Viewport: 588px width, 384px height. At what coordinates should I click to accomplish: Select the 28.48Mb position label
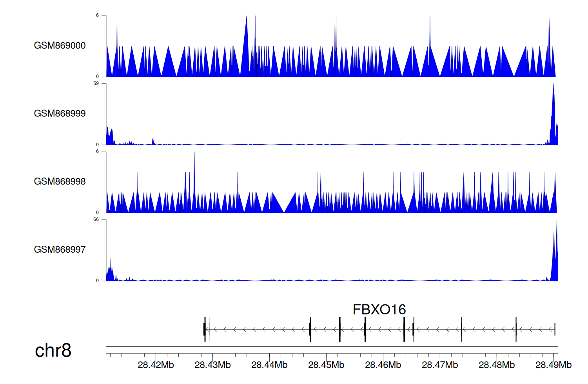pyautogui.click(x=497, y=365)
